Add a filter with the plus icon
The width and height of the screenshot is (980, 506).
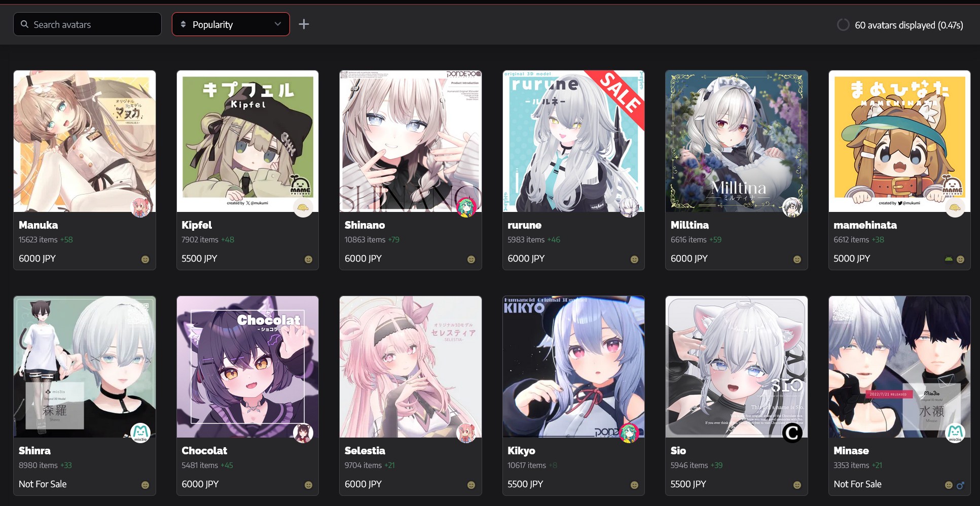304,24
